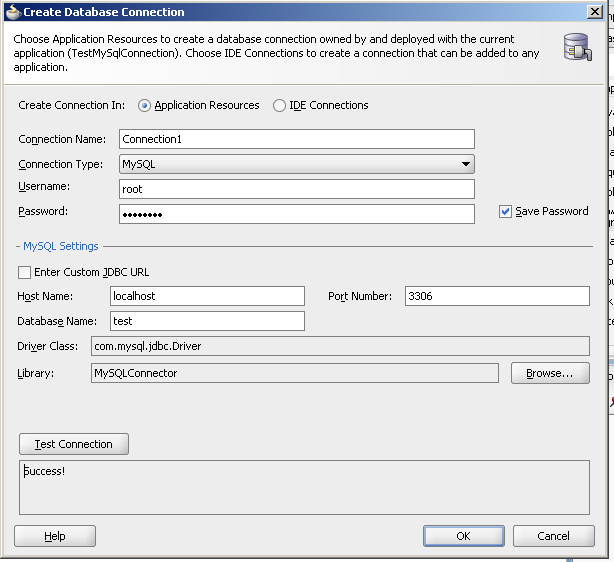Cancel the database connection dialog
Screen dimensions: 614x562
[x=553, y=536]
